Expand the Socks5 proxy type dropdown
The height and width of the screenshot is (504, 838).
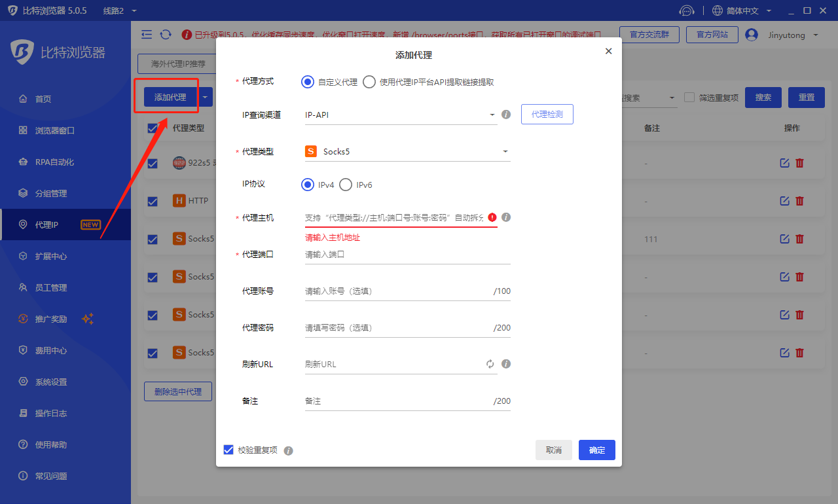click(407, 152)
